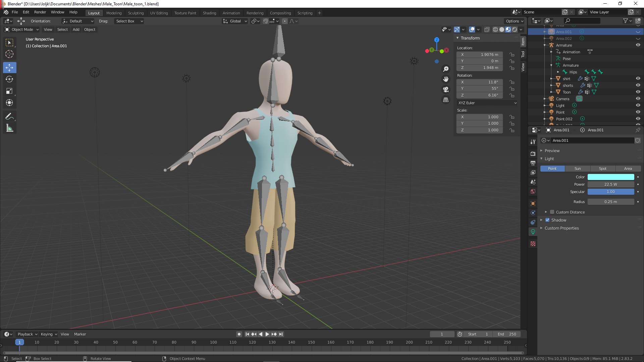Activate the Move tool
The height and width of the screenshot is (362, 644).
[x=9, y=67]
